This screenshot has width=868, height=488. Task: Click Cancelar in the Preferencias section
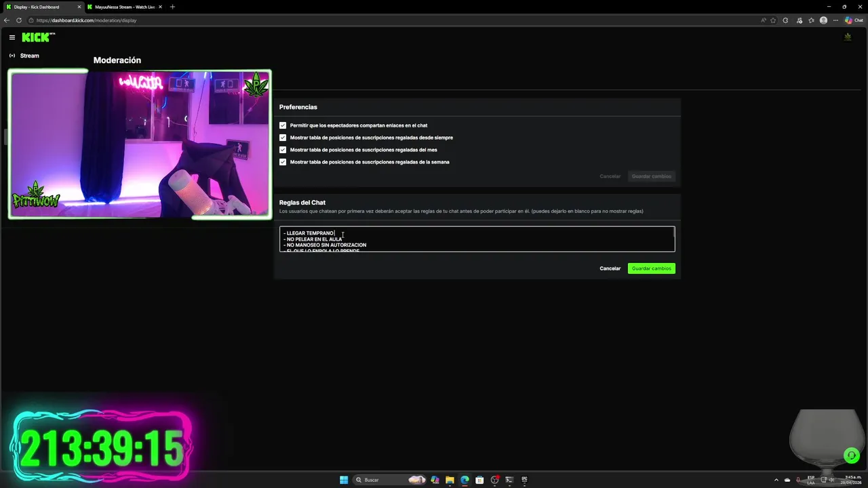610,176
